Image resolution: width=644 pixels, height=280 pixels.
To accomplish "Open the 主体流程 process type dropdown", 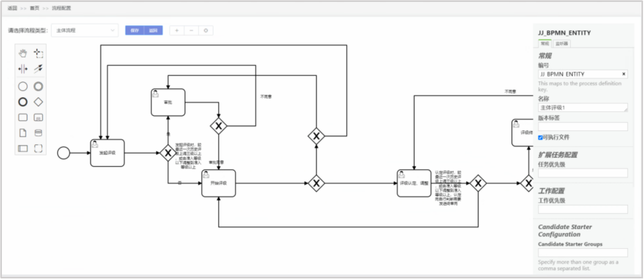I will (85, 31).
